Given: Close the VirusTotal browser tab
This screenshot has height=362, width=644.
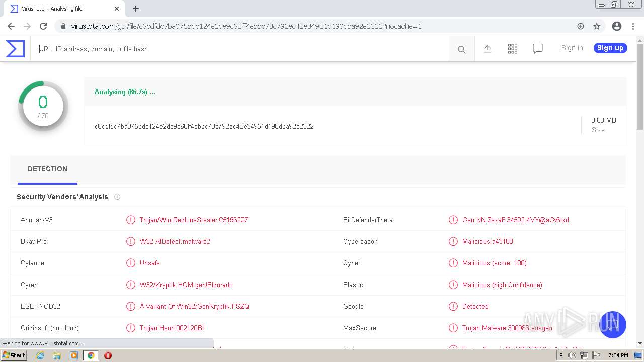Looking at the screenshot, I should pyautogui.click(x=117, y=9).
